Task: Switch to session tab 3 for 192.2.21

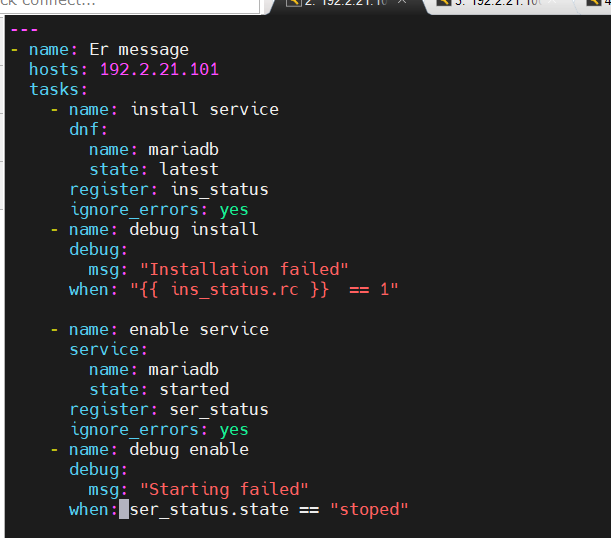Action: tap(501, 3)
